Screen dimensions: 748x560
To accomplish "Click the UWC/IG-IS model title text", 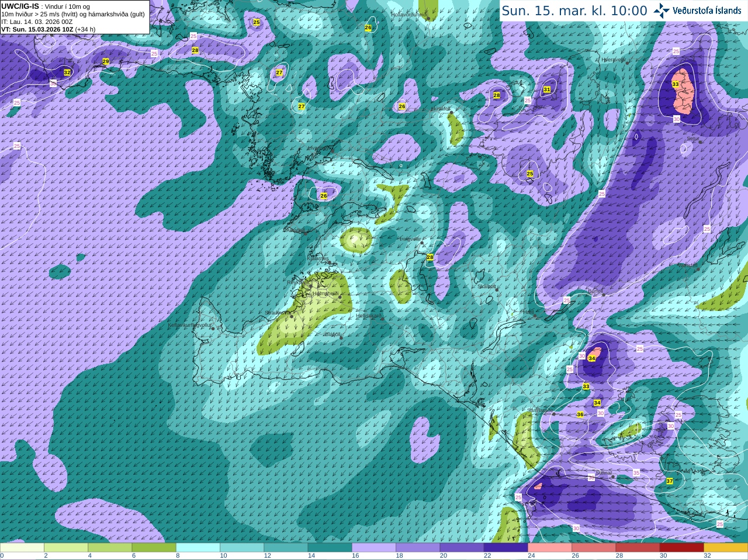I will (x=20, y=6).
